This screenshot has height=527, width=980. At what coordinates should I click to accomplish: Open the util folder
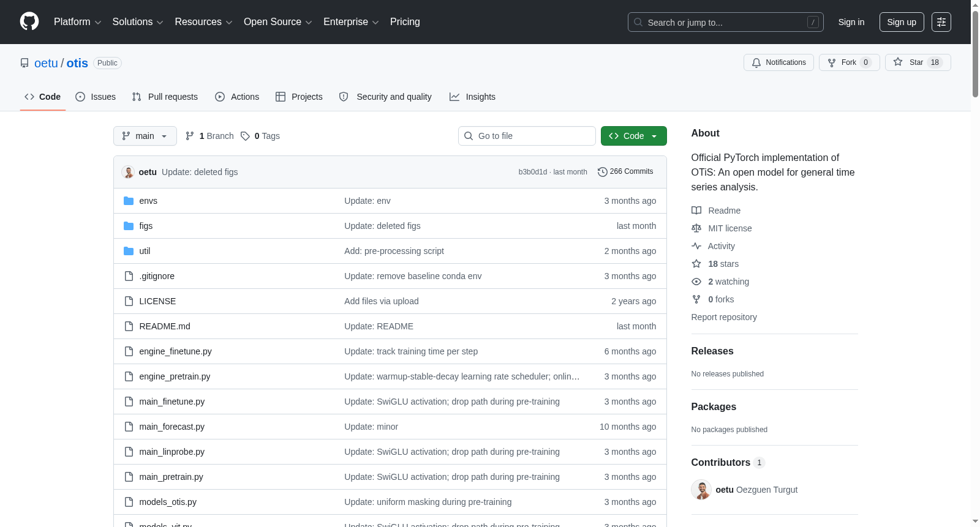click(x=145, y=251)
